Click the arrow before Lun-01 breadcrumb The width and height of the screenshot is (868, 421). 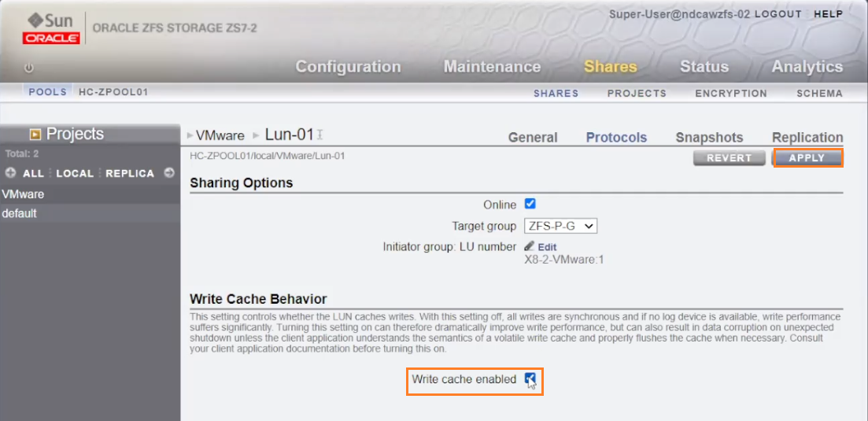tap(257, 135)
